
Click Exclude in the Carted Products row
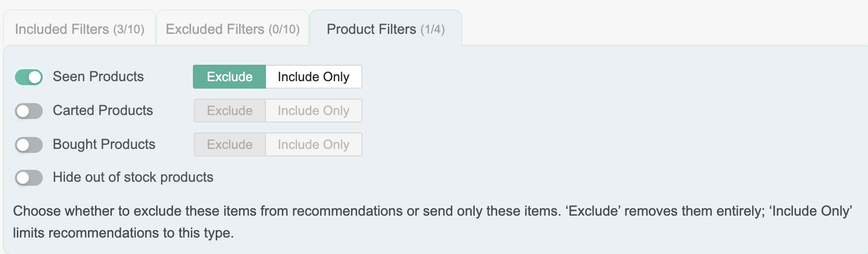230,111
